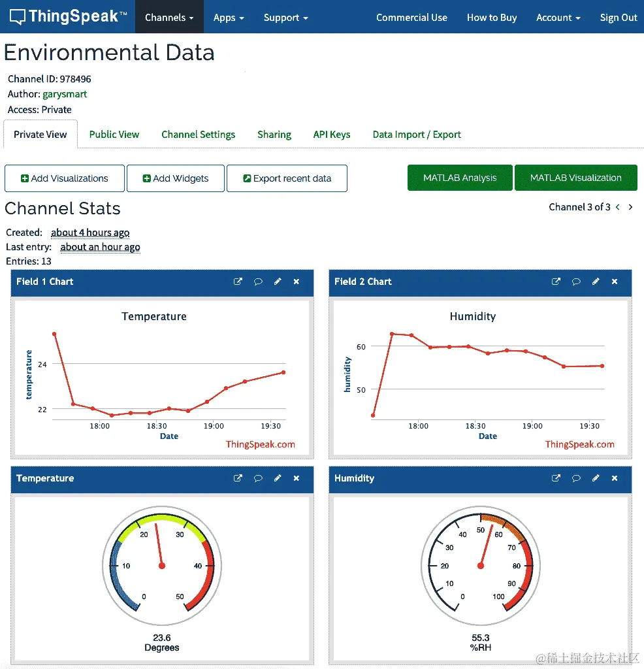Open Field 1 Chart in new window icon

(x=238, y=282)
